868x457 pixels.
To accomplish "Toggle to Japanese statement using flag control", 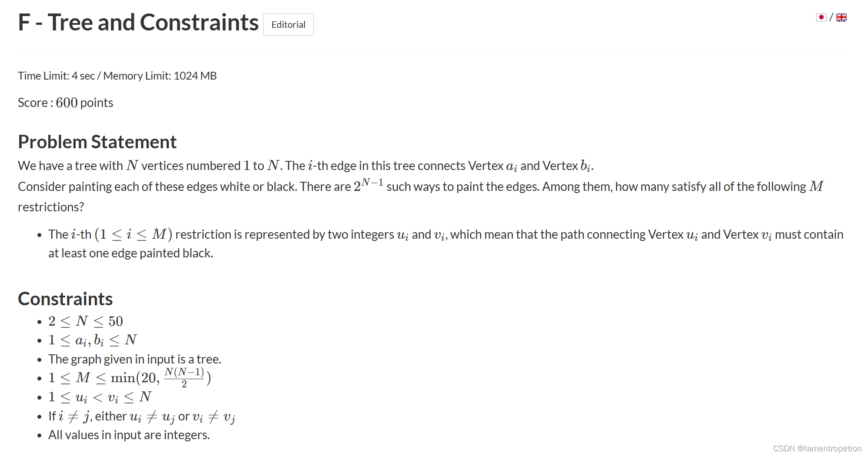I will pyautogui.click(x=821, y=17).
